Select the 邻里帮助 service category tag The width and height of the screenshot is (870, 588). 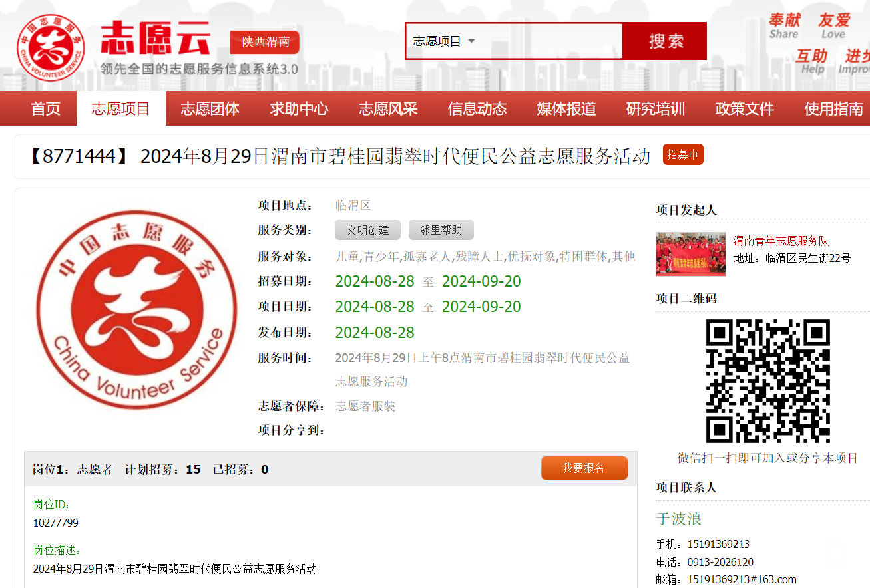click(441, 230)
